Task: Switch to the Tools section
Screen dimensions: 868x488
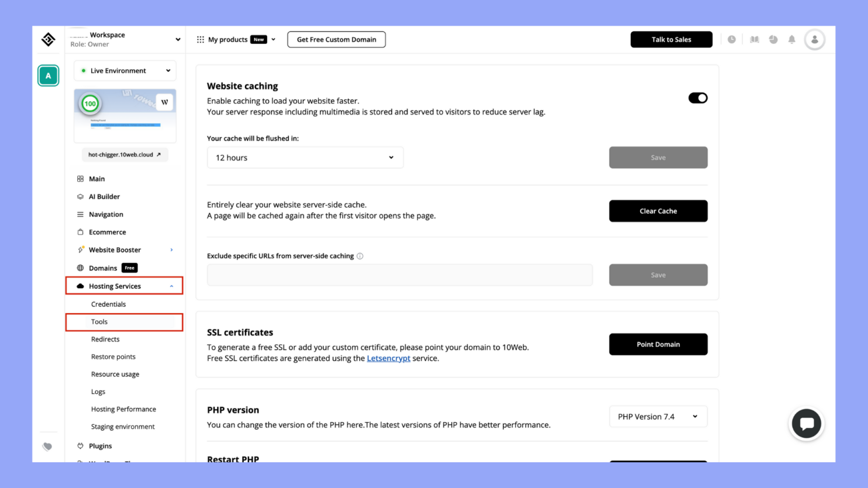Action: (99, 321)
